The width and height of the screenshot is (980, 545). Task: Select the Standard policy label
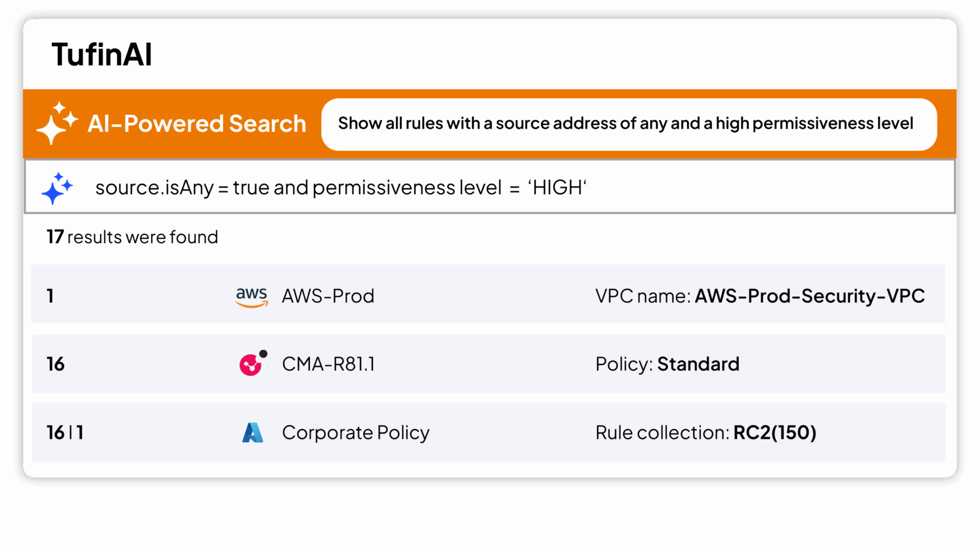698,364
